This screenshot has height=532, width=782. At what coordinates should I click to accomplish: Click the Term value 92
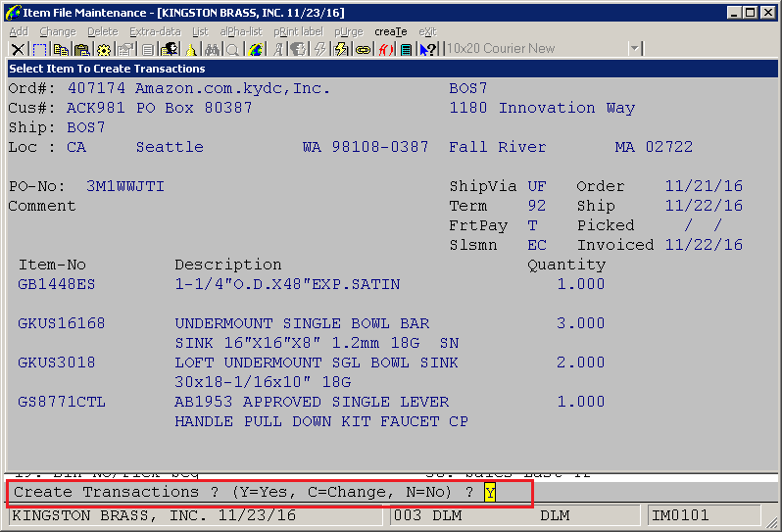[x=537, y=206]
